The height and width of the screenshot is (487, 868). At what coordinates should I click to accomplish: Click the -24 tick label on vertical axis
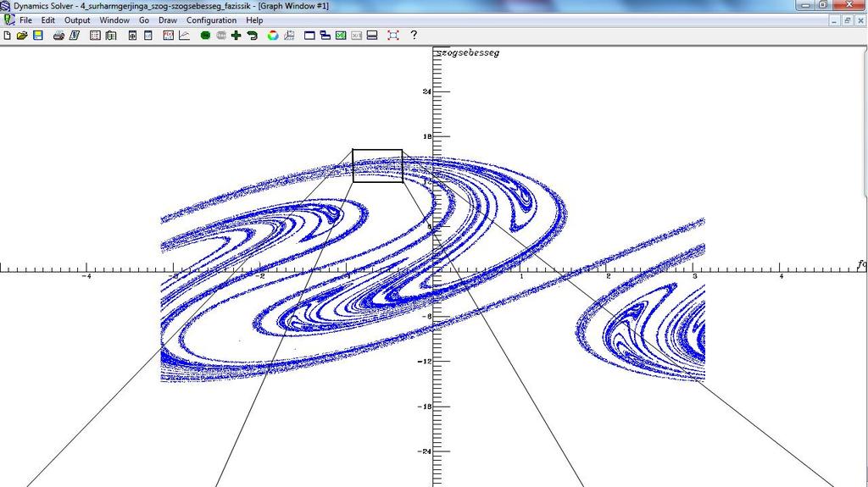(x=425, y=451)
